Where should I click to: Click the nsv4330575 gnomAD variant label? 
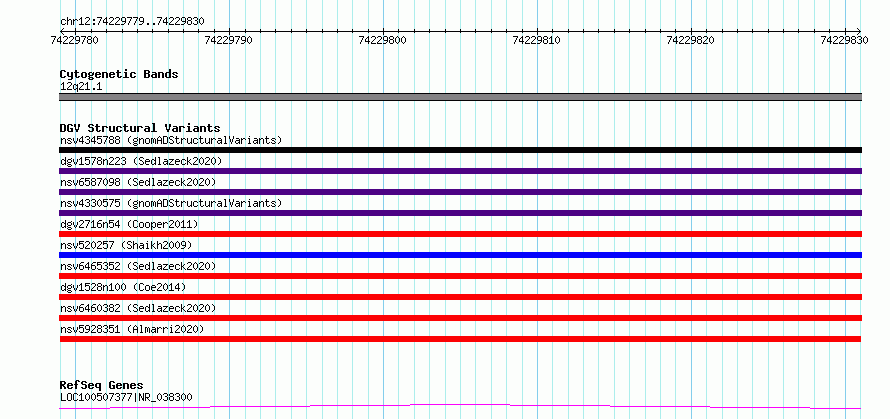[x=171, y=203]
